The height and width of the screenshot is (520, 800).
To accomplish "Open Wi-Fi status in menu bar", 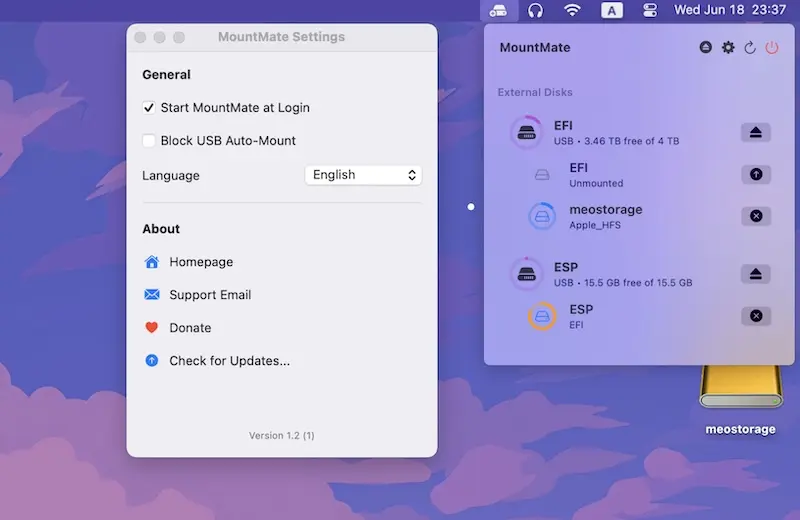I will tap(572, 10).
